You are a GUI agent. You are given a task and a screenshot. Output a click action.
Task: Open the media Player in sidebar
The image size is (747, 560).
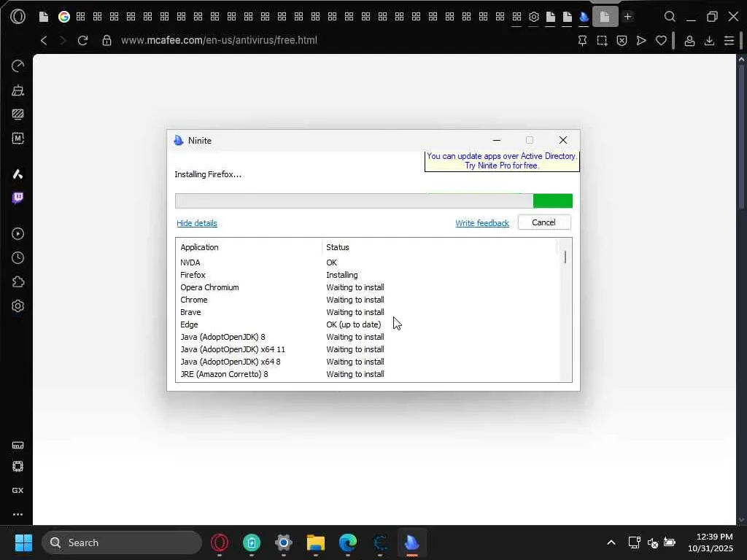[18, 234]
